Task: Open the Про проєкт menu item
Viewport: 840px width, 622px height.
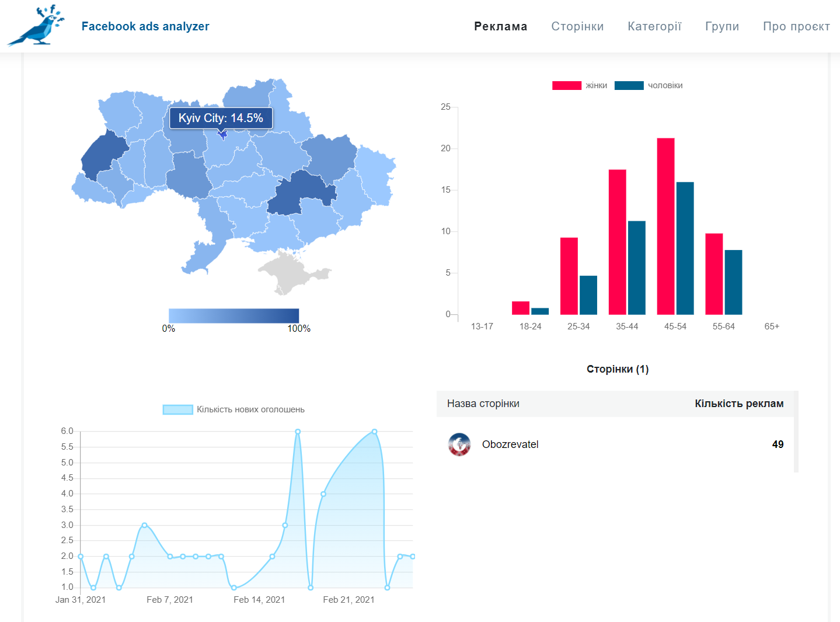Action: pyautogui.click(x=796, y=26)
